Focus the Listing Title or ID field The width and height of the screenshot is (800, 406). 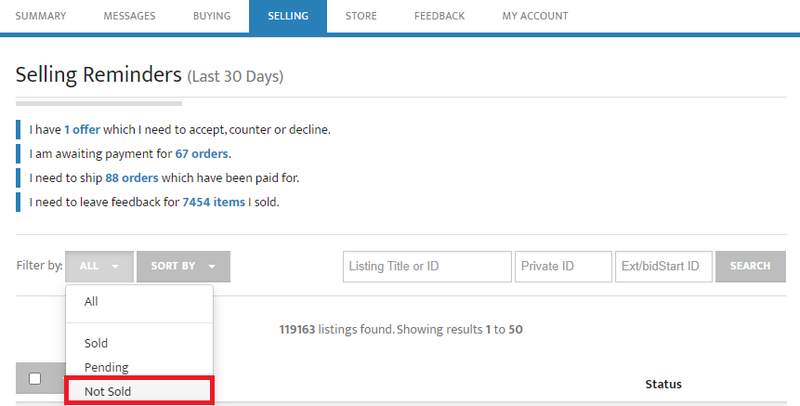click(x=427, y=266)
